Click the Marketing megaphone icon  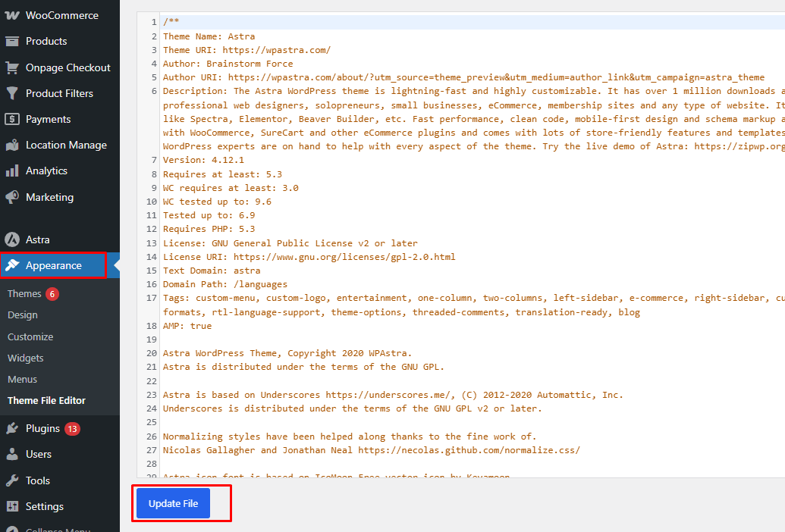pyautogui.click(x=14, y=196)
